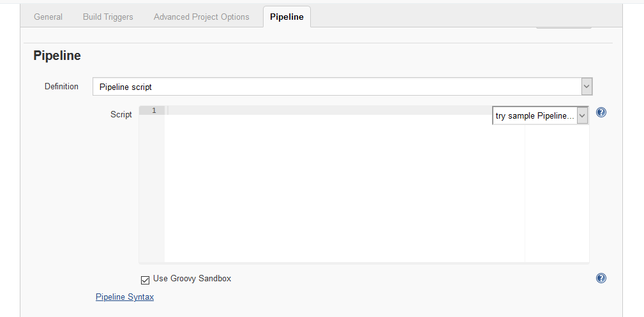Click the Use Groovy Sandbox label text

point(191,279)
